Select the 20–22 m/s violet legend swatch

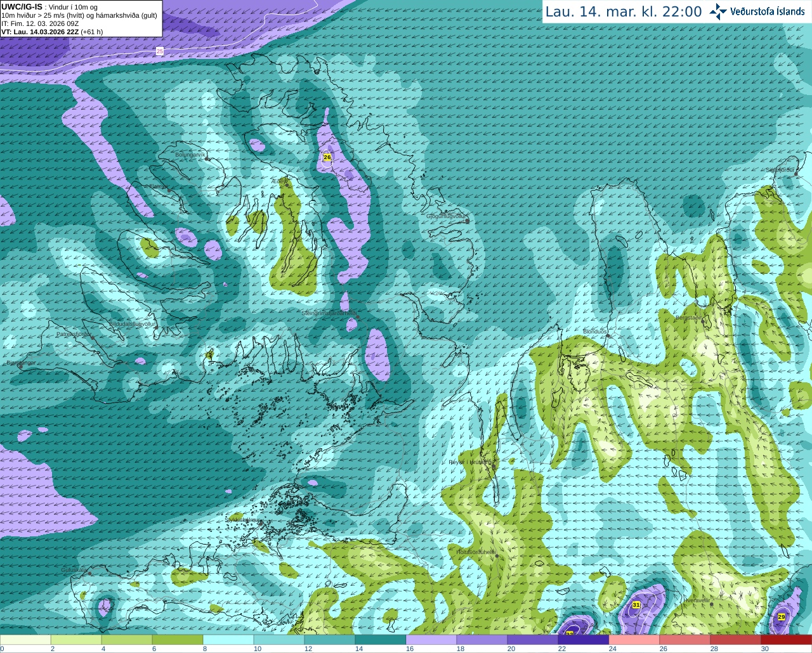point(533,640)
